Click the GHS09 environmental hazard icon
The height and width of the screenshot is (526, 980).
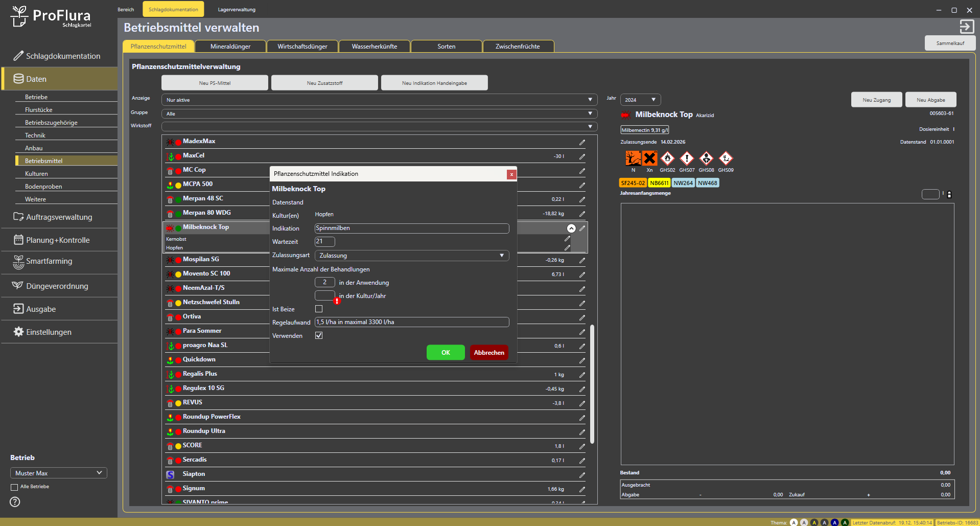pos(726,158)
